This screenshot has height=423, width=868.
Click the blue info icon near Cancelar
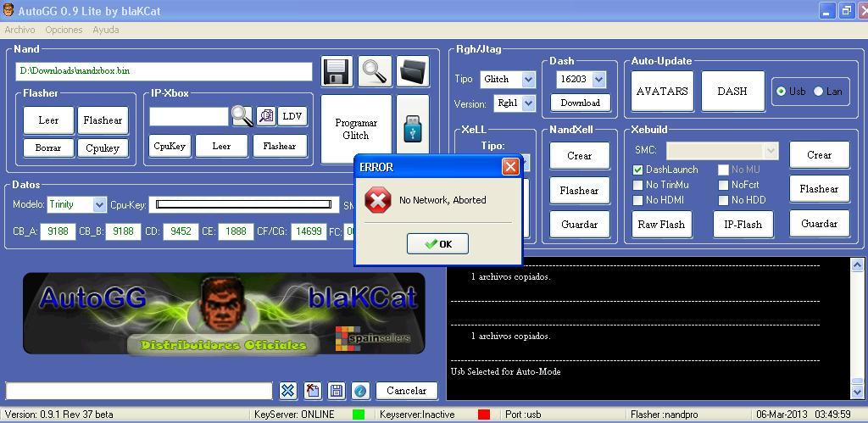point(360,391)
